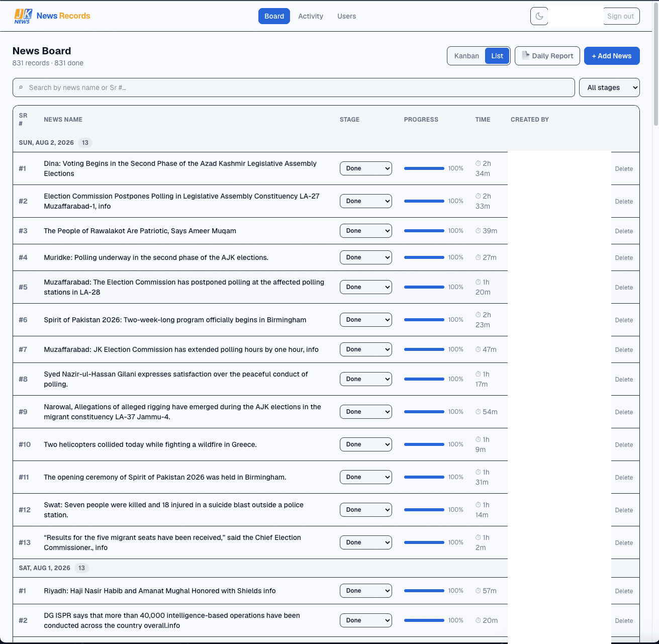Select the Muridke polling underway news title
The height and width of the screenshot is (644, 659).
coord(156,257)
